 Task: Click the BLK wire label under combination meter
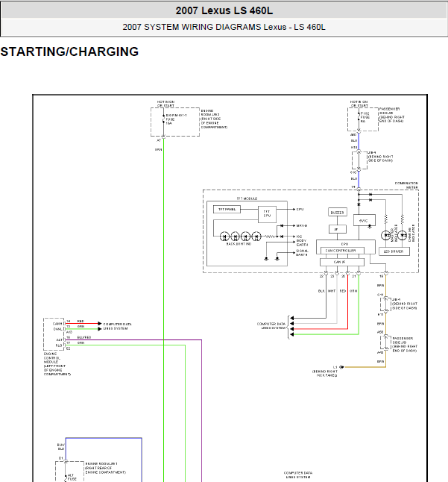[x=321, y=291]
